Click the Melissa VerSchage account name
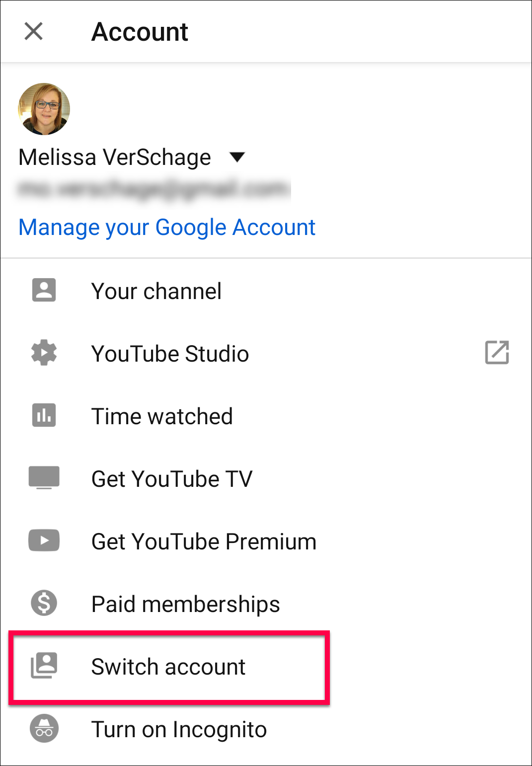Image resolution: width=532 pixels, height=766 pixels. point(115,157)
